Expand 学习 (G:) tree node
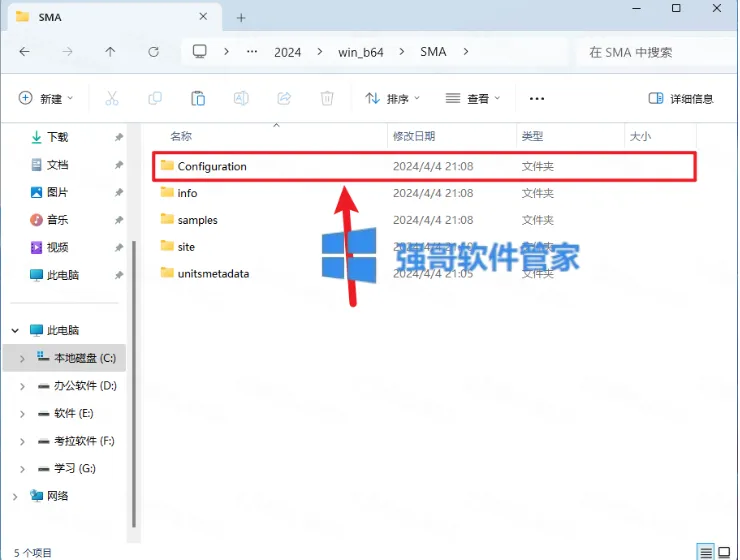This screenshot has height=560, width=740. [22, 469]
